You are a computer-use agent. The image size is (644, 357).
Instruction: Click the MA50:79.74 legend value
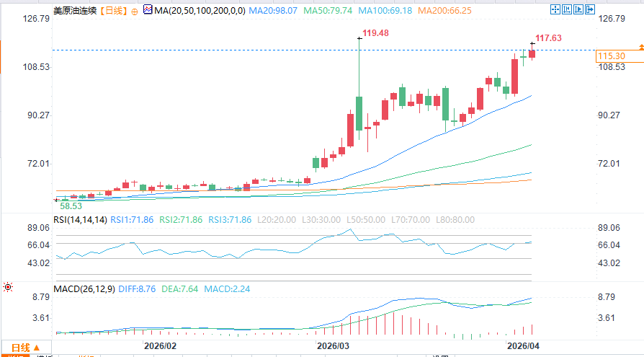click(328, 11)
